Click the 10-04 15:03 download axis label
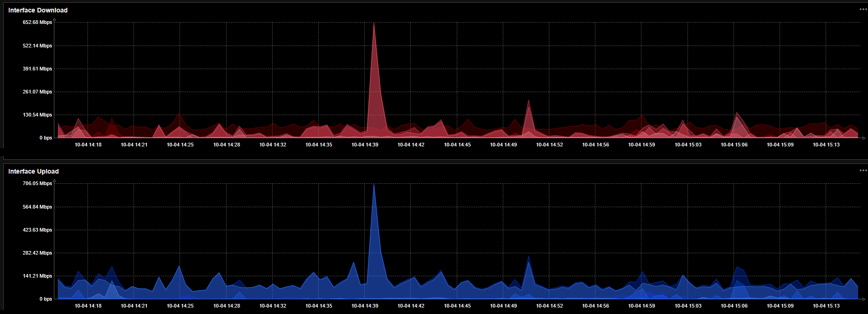Image resolution: width=868 pixels, height=314 pixels. 688,145
